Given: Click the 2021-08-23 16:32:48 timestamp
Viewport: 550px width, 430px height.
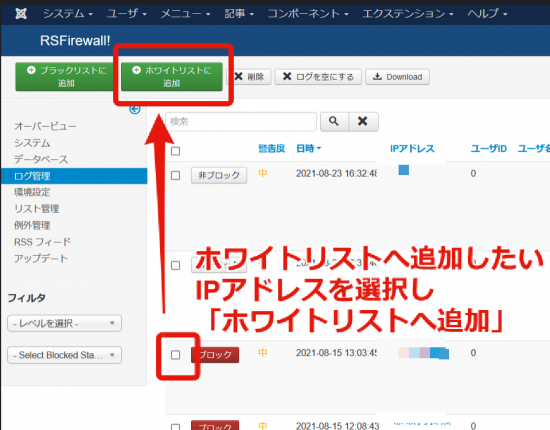Looking at the screenshot, I should tap(336, 174).
